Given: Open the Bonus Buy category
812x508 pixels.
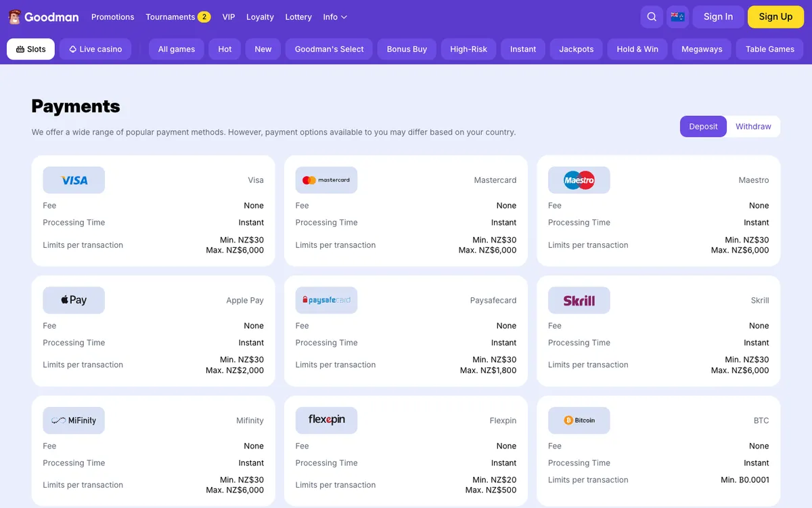Looking at the screenshot, I should point(407,49).
